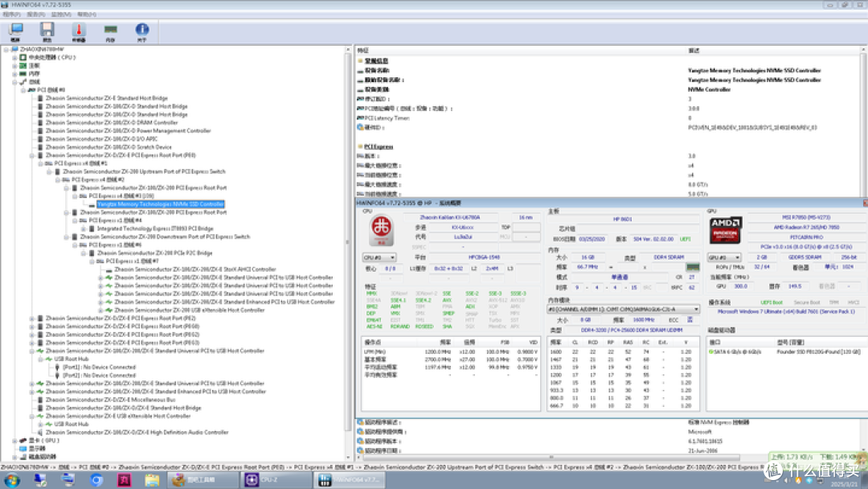Image resolution: width=868 pixels, height=489 pixels.
Task: Switch to the CPU-Z taskbar button
Action: 275,479
